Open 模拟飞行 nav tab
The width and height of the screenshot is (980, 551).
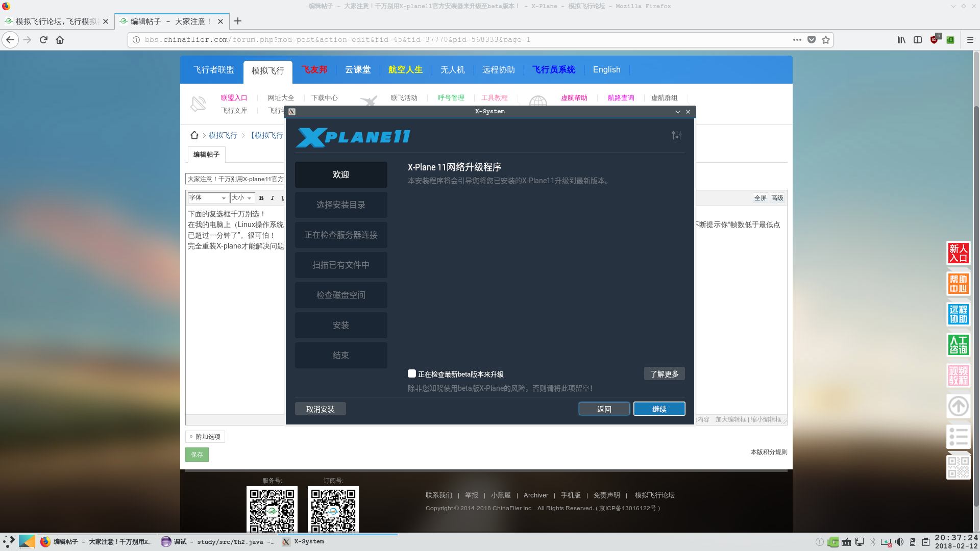click(x=267, y=71)
